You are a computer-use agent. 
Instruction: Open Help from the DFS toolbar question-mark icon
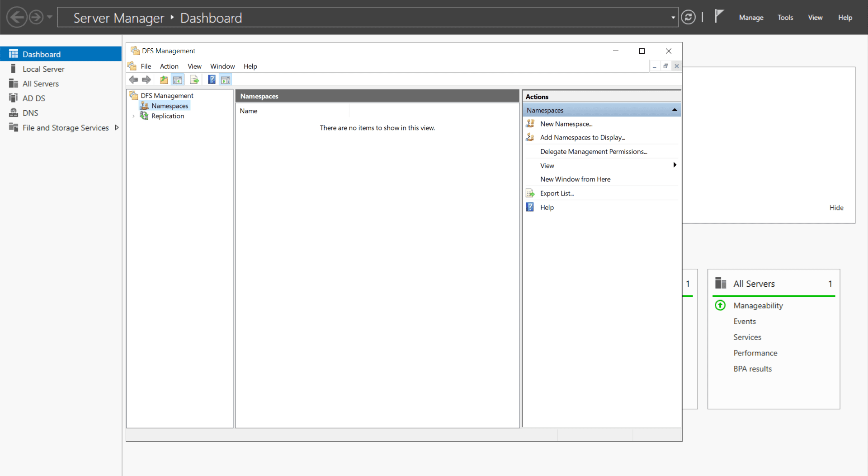[x=212, y=80]
